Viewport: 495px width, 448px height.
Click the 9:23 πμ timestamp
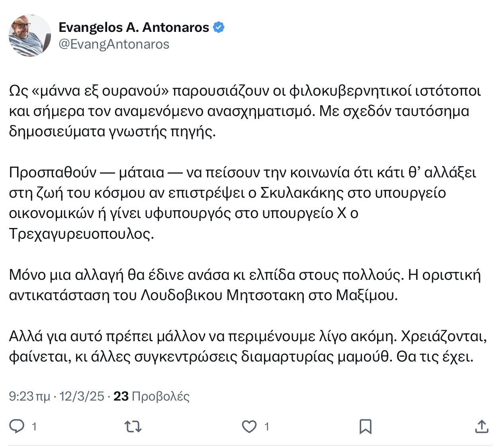click(29, 396)
